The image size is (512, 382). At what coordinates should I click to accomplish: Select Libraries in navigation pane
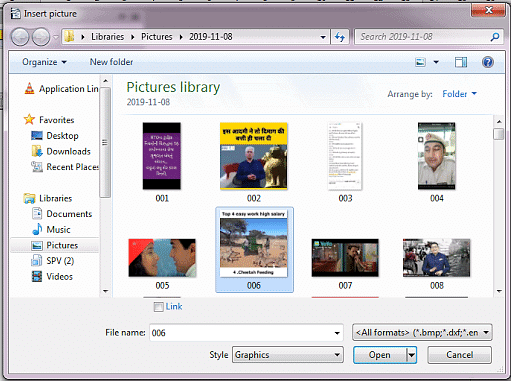[55, 198]
